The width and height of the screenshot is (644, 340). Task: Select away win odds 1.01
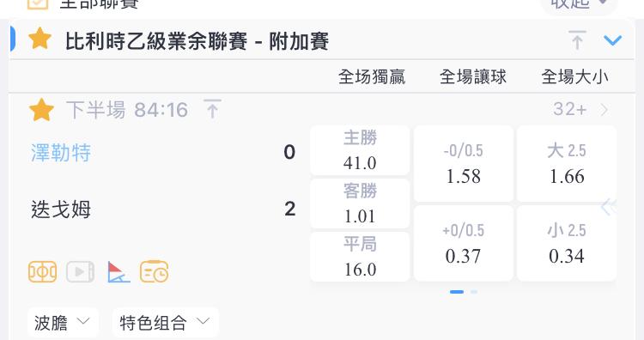[360, 203]
